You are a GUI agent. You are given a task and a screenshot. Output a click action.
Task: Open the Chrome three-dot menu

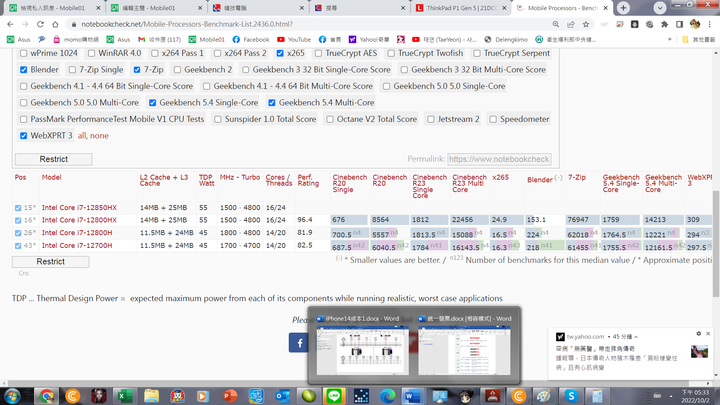[710, 24]
